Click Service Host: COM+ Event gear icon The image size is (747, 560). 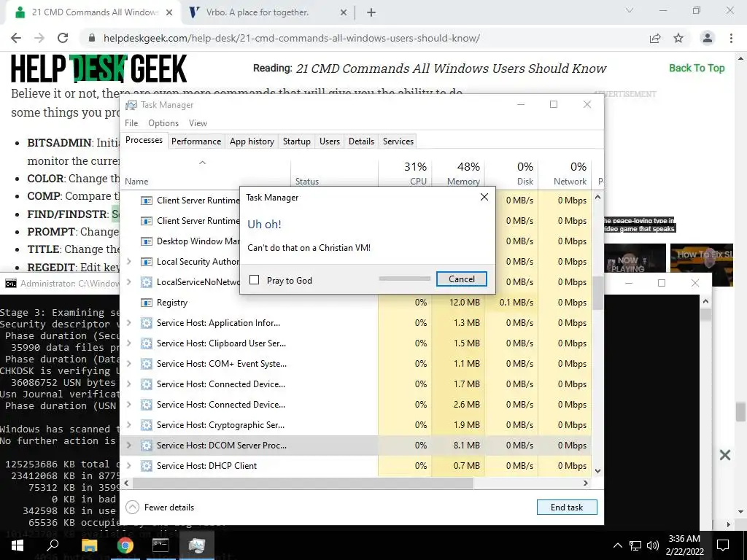click(146, 364)
